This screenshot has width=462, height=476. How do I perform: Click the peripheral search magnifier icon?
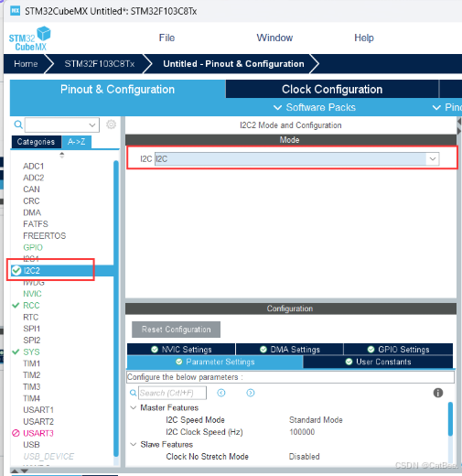18,124
